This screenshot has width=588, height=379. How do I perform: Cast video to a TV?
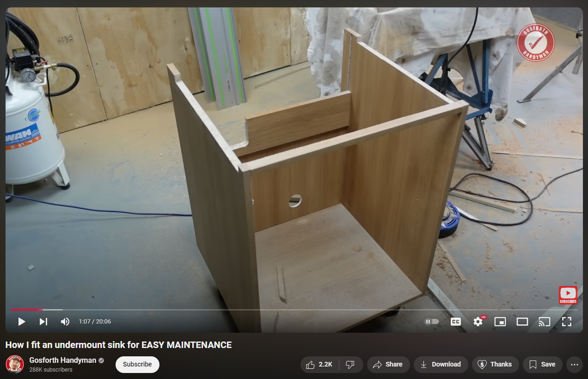click(545, 322)
